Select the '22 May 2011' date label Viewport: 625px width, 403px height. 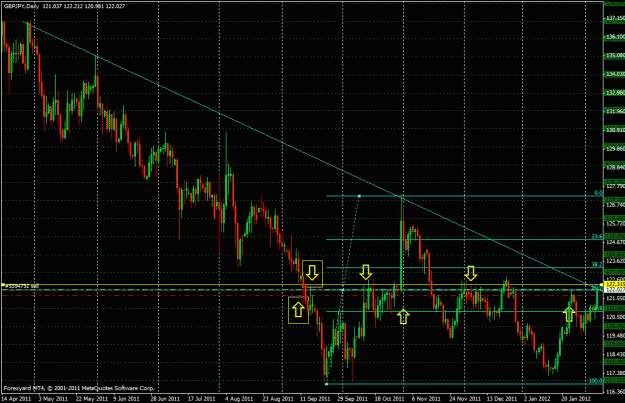[x=92, y=399]
